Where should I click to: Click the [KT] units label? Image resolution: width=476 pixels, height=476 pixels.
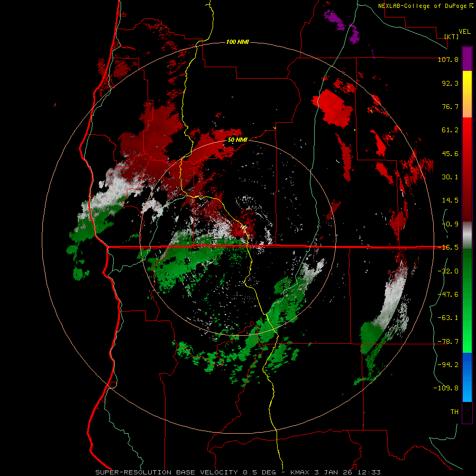coord(451,36)
